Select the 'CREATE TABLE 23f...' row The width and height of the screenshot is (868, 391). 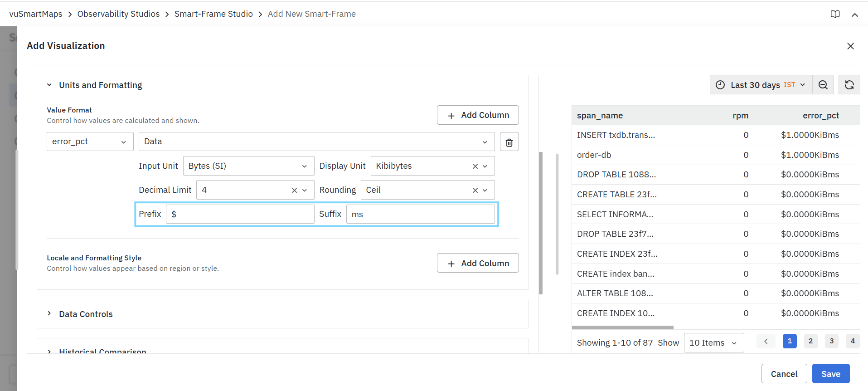(x=716, y=195)
